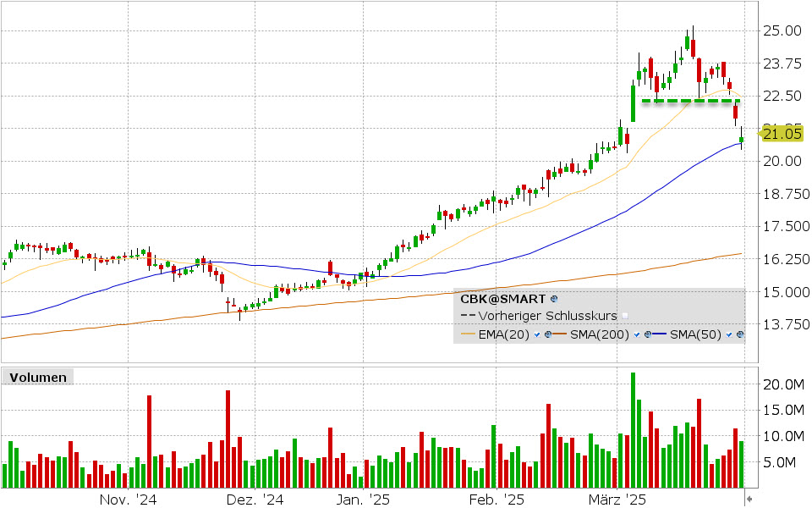Open the EMA(20) indicator settings icon
Viewport: 812px width, 508px height.
coord(548,335)
